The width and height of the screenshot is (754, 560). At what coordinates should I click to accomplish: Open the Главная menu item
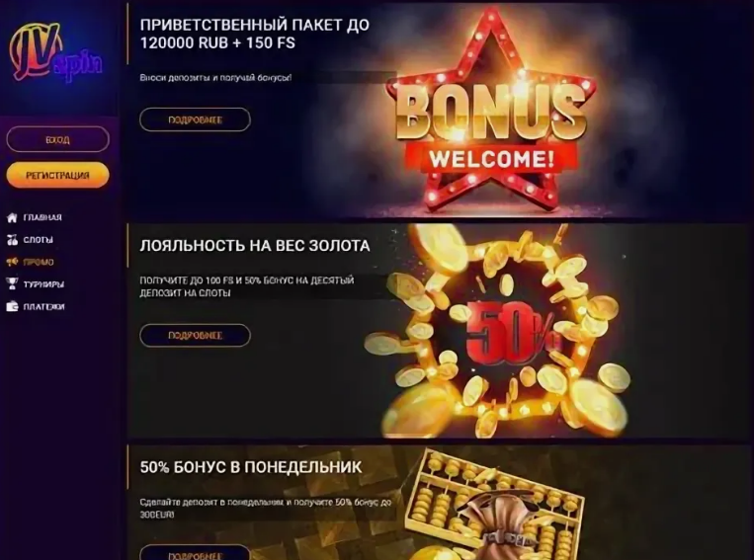(x=42, y=217)
